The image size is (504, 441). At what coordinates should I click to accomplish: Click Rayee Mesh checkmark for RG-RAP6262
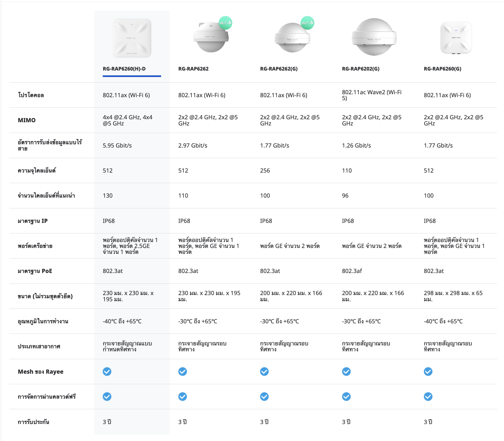[183, 372]
